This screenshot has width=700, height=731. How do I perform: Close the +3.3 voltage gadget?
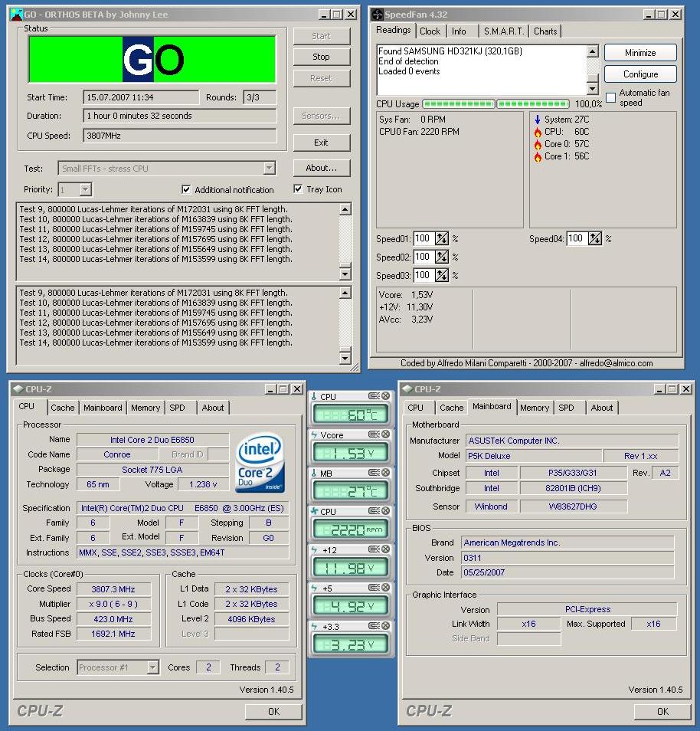pyautogui.click(x=386, y=625)
